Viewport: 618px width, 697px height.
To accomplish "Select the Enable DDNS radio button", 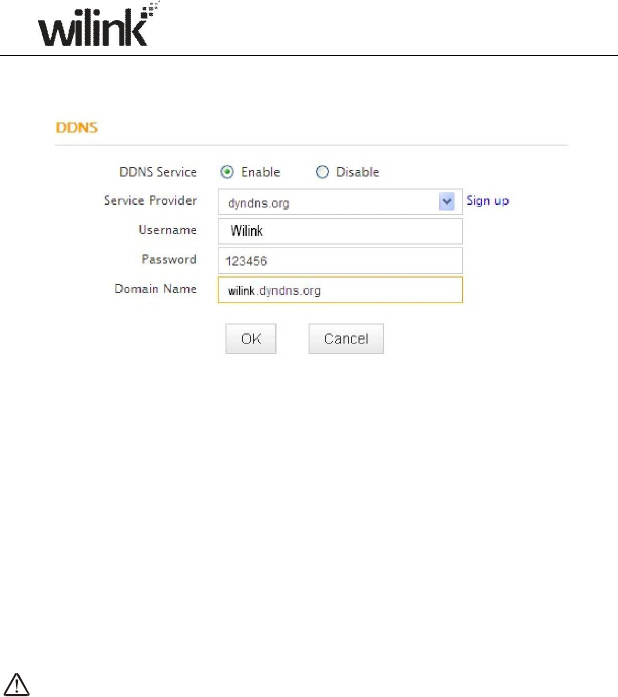I will 227,172.
